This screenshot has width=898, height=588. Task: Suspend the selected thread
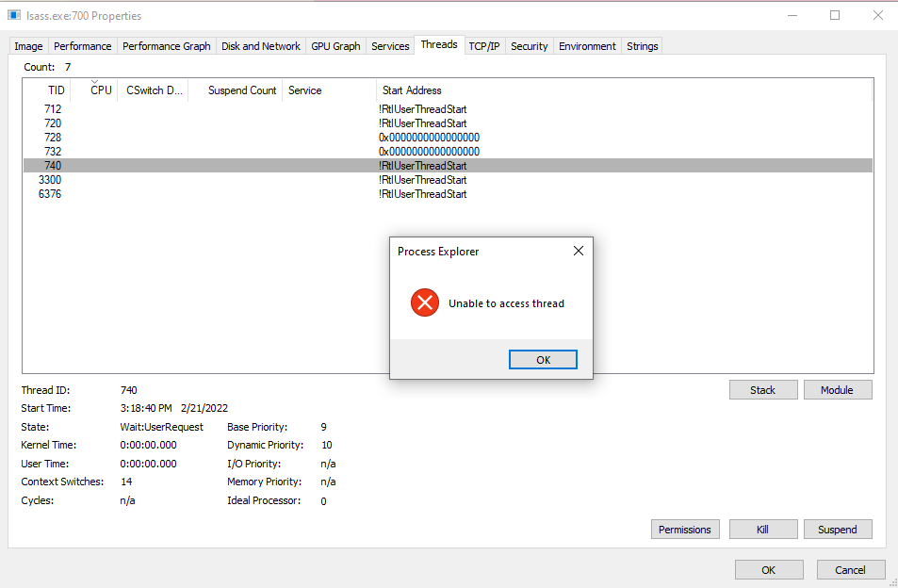coord(838,530)
